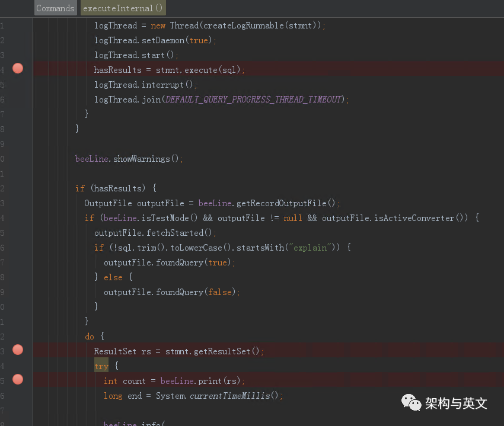Screen dimensions: 504x426
Task: Click the do keyword
Action: point(90,337)
